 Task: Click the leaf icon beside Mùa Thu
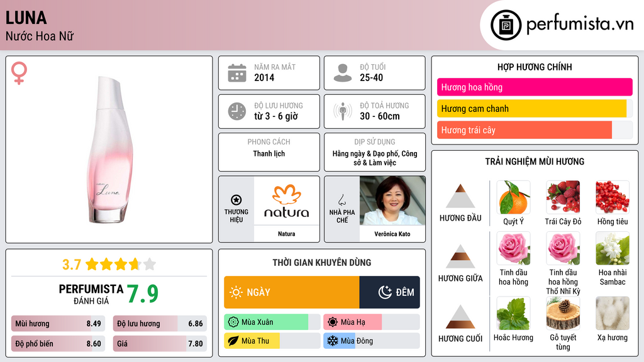233,341
